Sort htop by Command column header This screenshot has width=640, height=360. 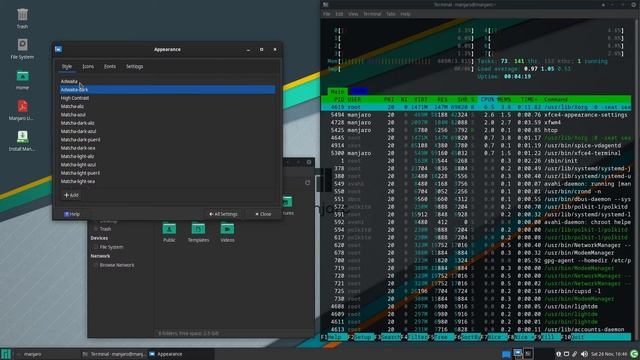click(556, 99)
